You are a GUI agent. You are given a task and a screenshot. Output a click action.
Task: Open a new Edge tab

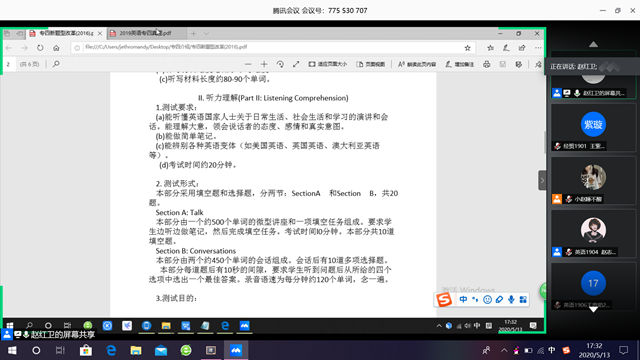pyautogui.click(x=193, y=33)
